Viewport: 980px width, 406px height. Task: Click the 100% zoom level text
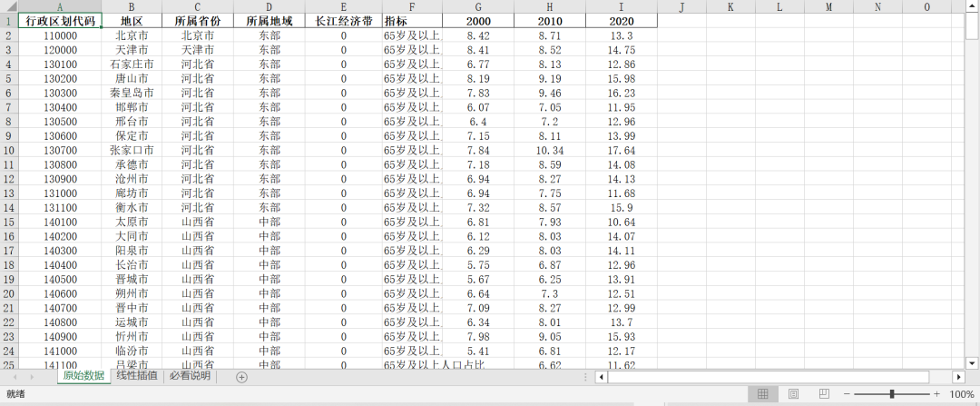click(961, 394)
